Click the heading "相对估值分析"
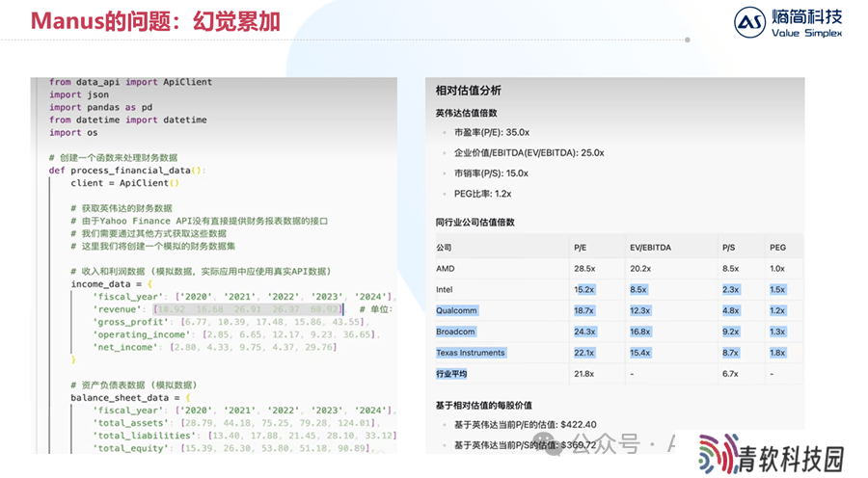Viewport: 868px width, 478px height. (x=469, y=91)
